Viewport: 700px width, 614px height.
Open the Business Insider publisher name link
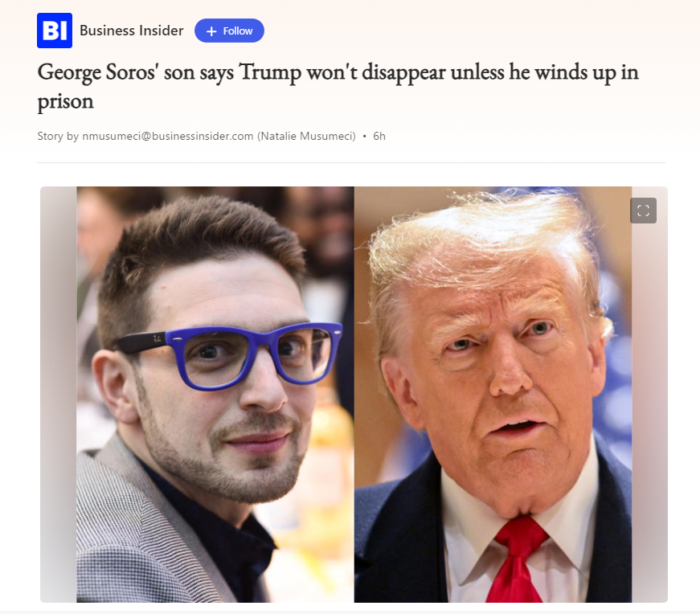pos(131,31)
